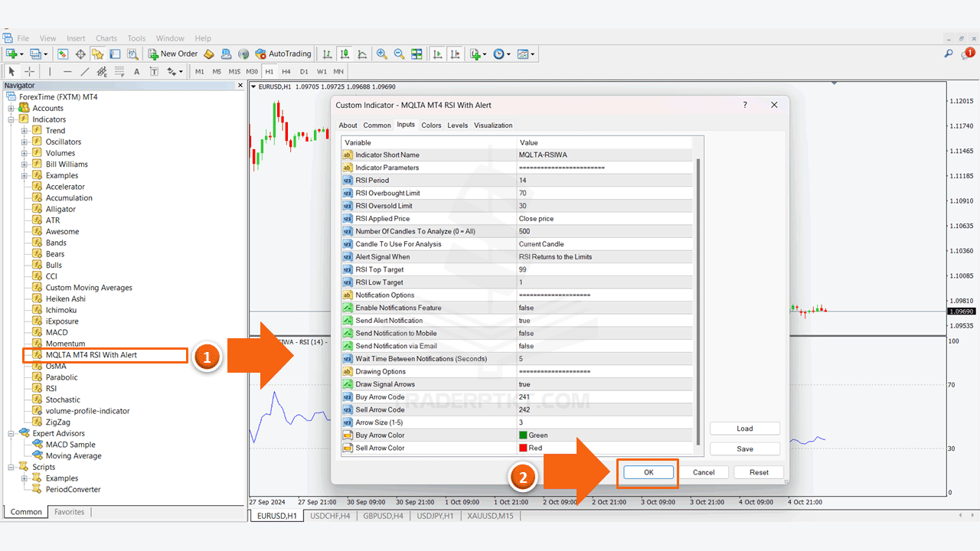Image resolution: width=980 pixels, height=551 pixels.
Task: Open the Charts menu
Action: (106, 38)
